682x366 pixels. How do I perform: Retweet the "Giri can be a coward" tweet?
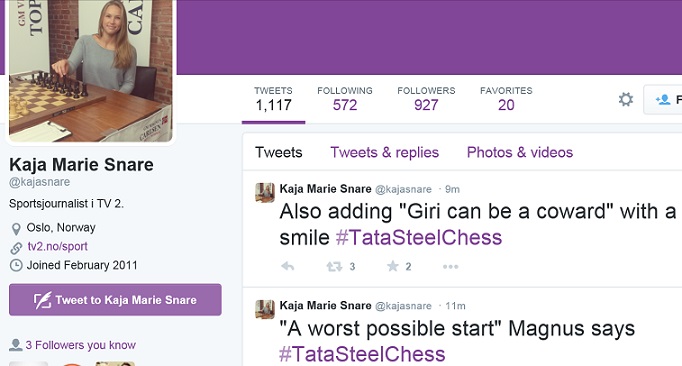pyautogui.click(x=334, y=266)
